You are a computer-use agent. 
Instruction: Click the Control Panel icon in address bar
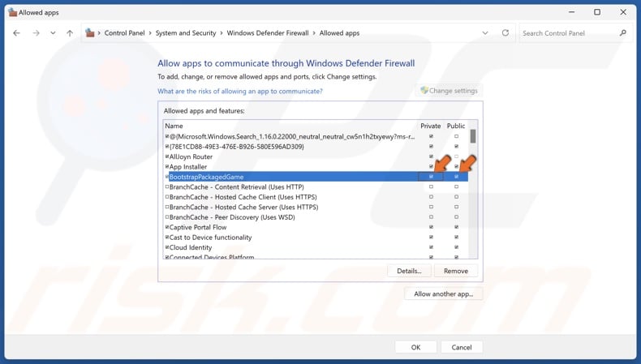click(x=91, y=33)
